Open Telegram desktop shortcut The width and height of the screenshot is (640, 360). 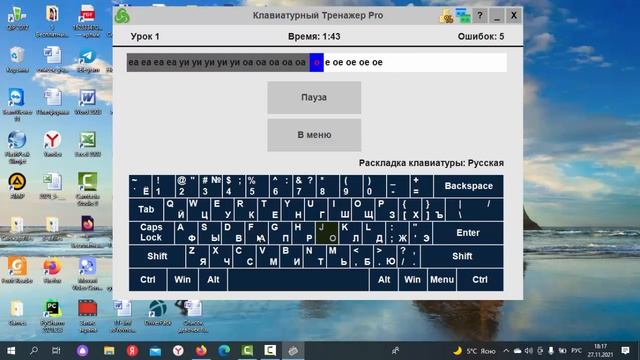pos(87,60)
